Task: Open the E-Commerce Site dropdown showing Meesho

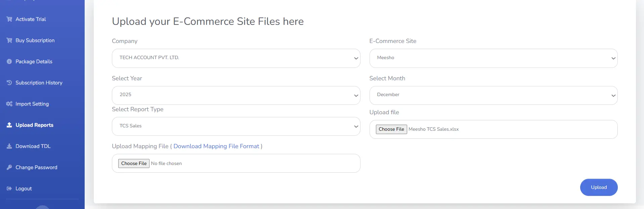Action: 493,58
